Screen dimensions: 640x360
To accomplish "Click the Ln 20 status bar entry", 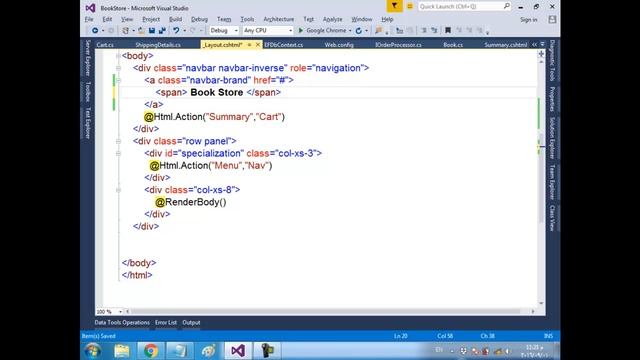I will 401,336.
